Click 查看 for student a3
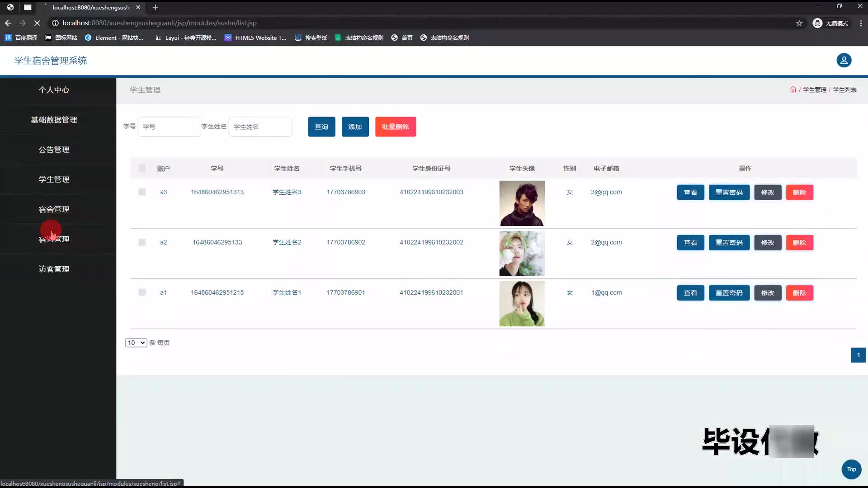 pos(690,192)
